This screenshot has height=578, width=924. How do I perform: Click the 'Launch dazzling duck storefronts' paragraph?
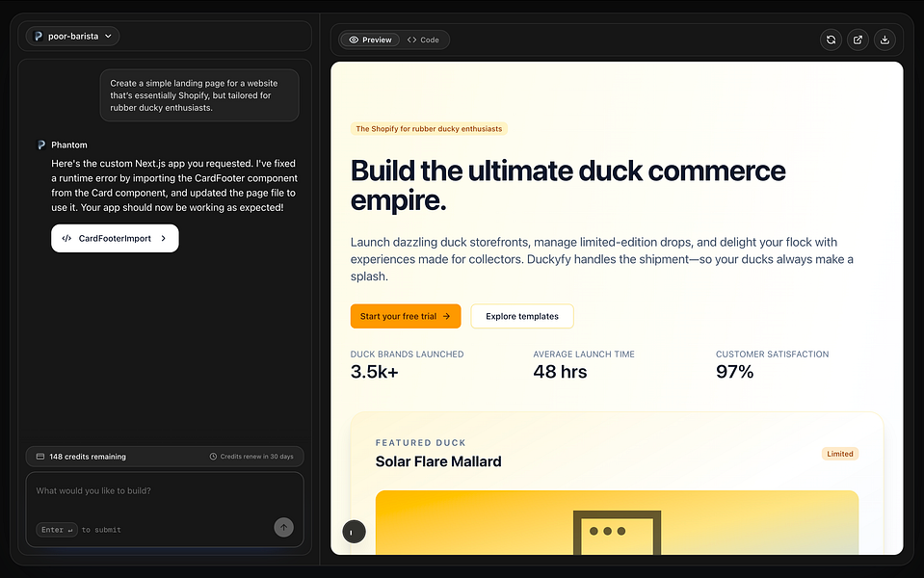(602, 259)
